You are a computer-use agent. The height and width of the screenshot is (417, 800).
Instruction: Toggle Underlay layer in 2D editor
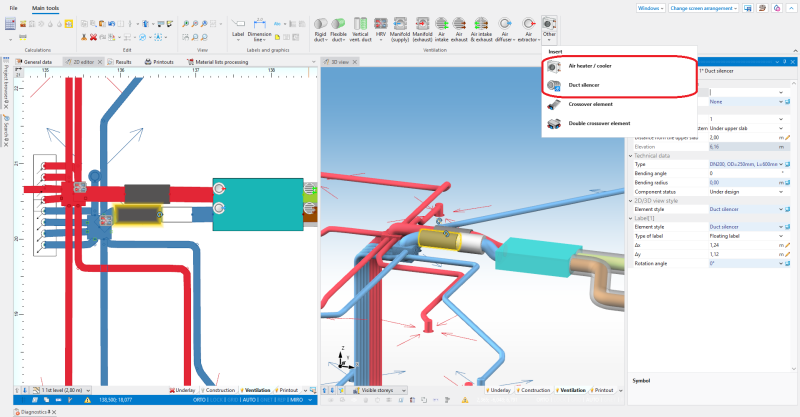pyautogui.click(x=183, y=390)
